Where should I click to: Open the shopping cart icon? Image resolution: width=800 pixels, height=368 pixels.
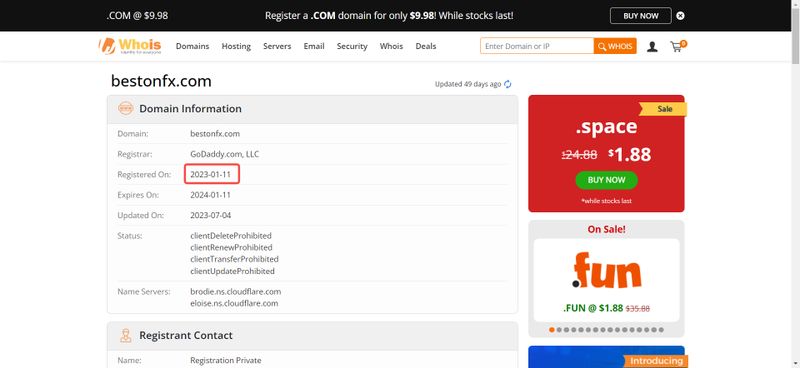(678, 46)
